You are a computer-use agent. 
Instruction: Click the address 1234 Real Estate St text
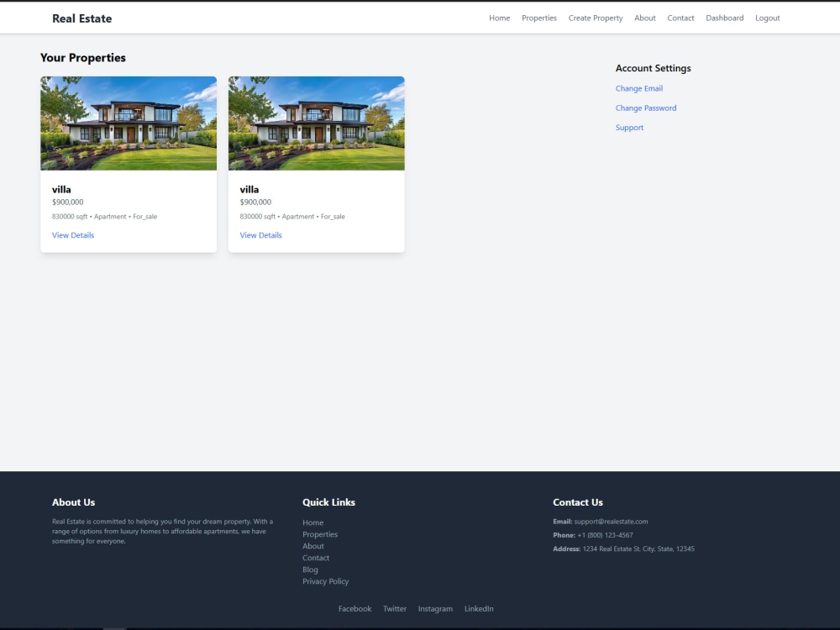coord(638,549)
